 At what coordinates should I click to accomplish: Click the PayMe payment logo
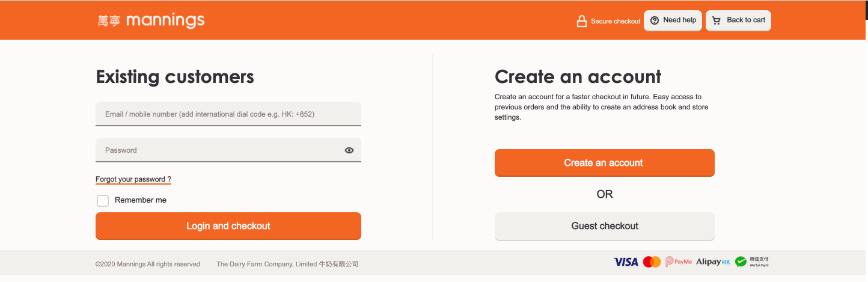pyautogui.click(x=679, y=262)
